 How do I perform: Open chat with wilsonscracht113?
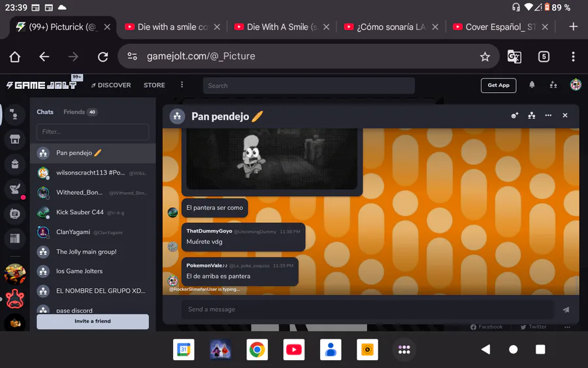tap(93, 173)
